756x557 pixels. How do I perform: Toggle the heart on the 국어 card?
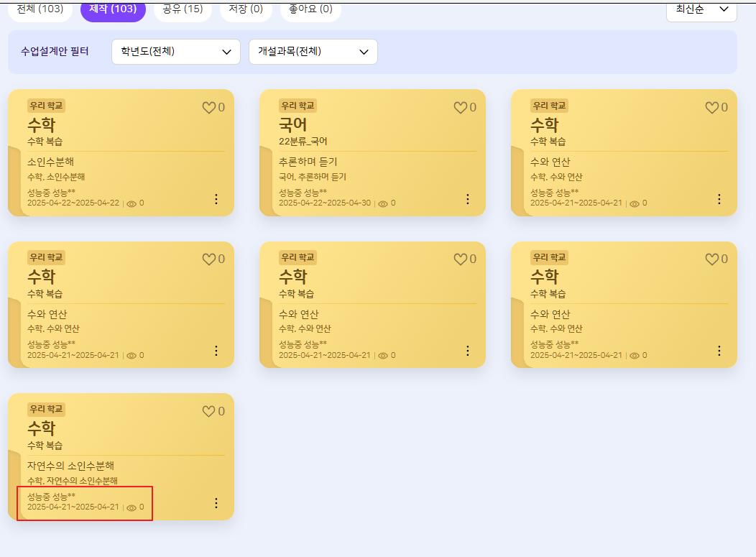(461, 108)
